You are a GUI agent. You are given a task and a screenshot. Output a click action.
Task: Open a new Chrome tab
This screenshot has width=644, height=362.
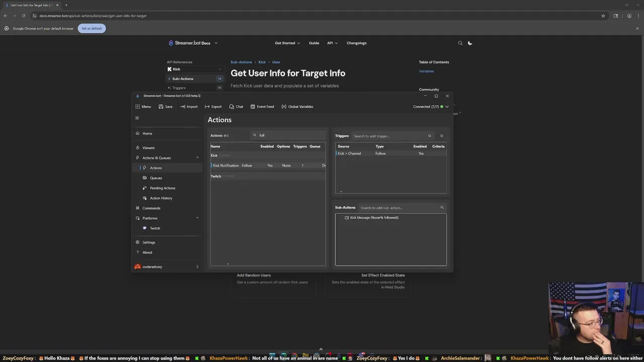tap(66, 5)
